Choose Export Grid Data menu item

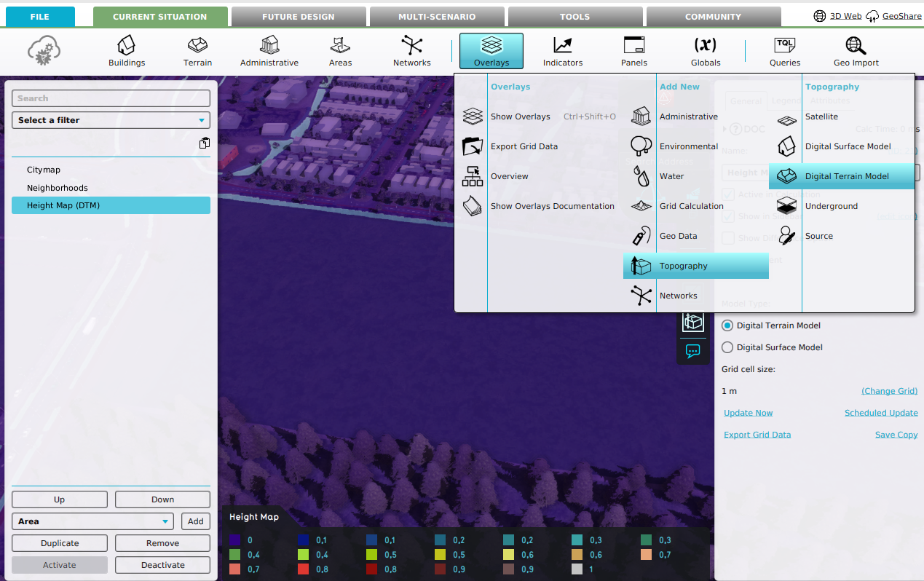coord(524,146)
